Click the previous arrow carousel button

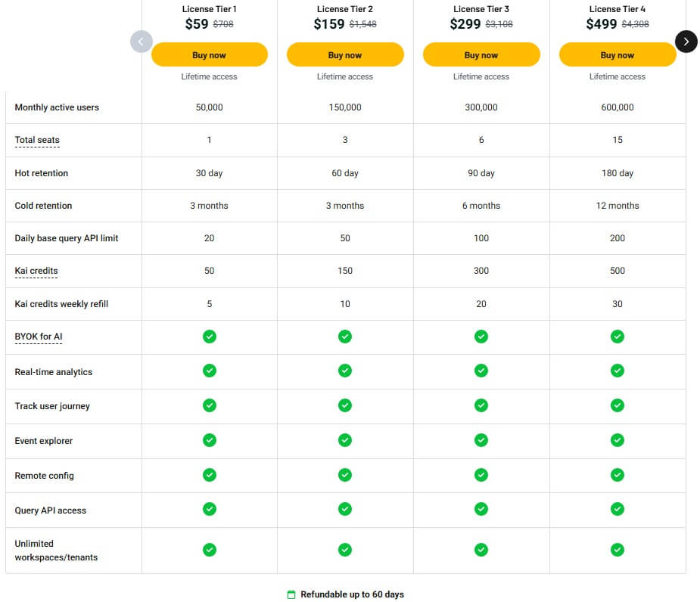[142, 42]
